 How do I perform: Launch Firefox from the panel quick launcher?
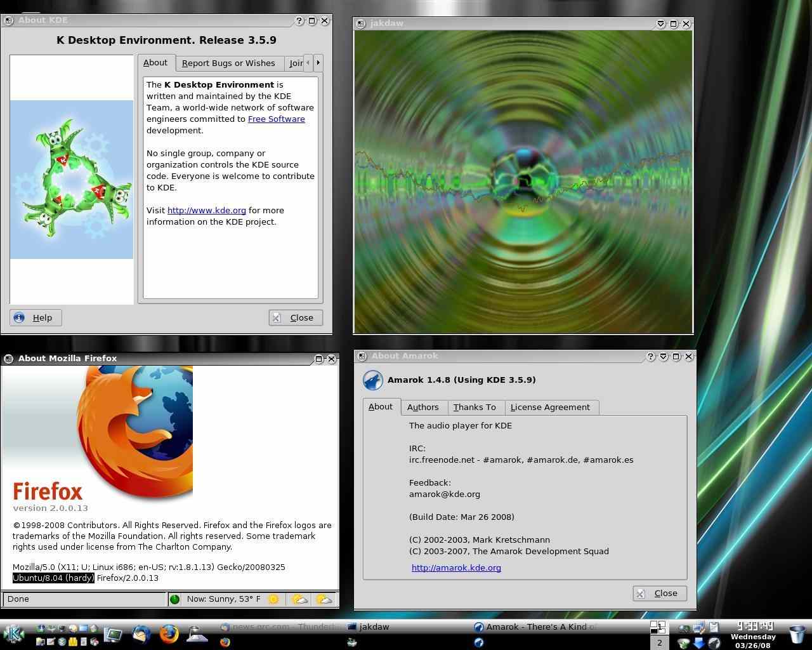point(169,633)
